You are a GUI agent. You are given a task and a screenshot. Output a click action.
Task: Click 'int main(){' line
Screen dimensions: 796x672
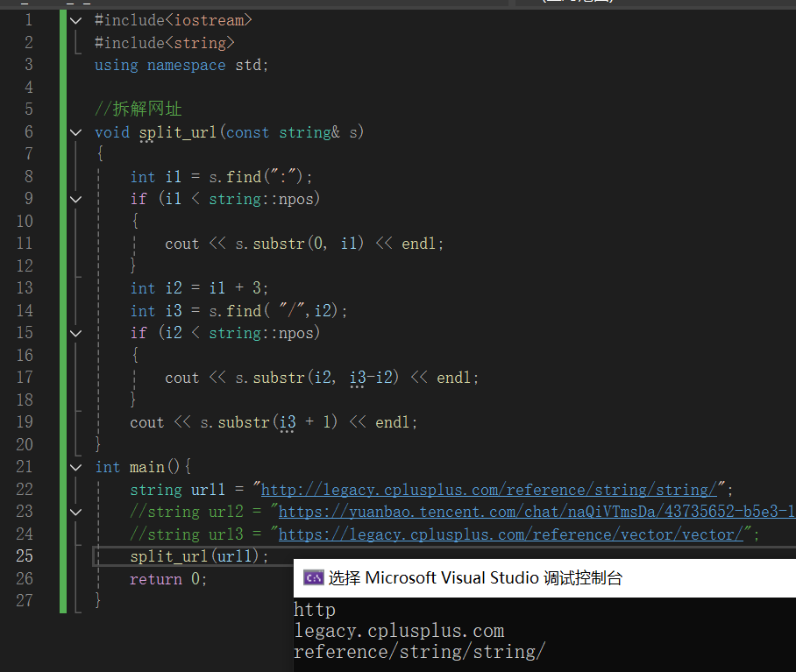click(x=143, y=467)
